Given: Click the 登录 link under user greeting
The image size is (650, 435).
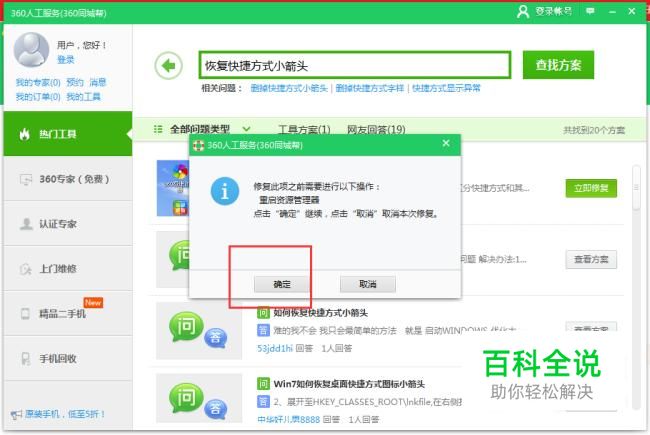Looking at the screenshot, I should 65,60.
